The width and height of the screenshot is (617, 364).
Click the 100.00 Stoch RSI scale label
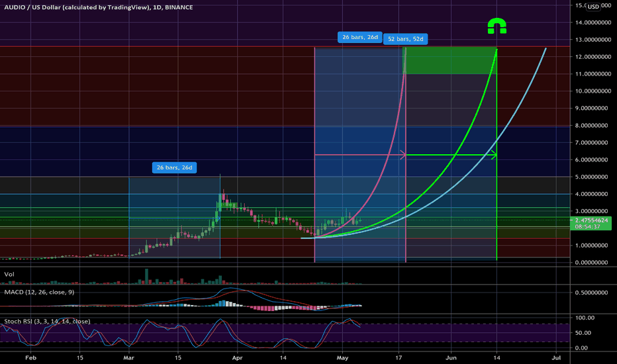[585, 318]
